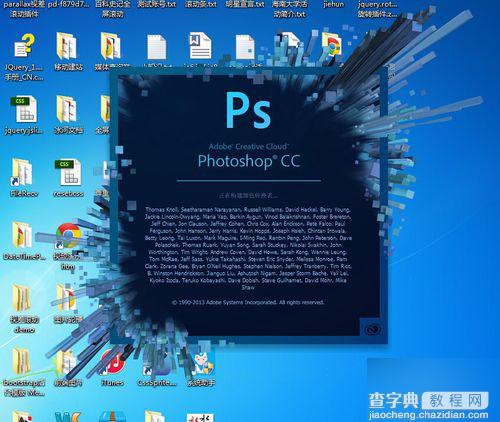This screenshot has width=500, height=422.
Task: Select the reset.css file icon
Action: click(x=68, y=172)
